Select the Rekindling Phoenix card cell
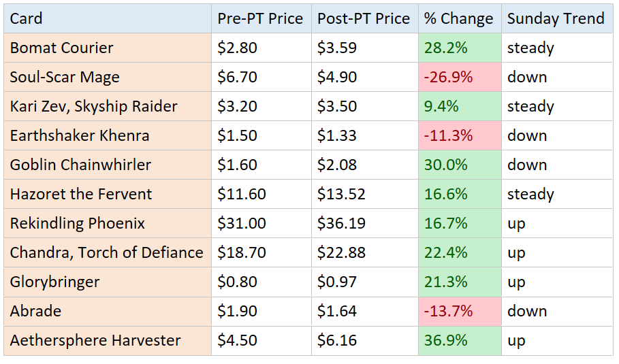Screen dimensions: 619x364 (107, 224)
